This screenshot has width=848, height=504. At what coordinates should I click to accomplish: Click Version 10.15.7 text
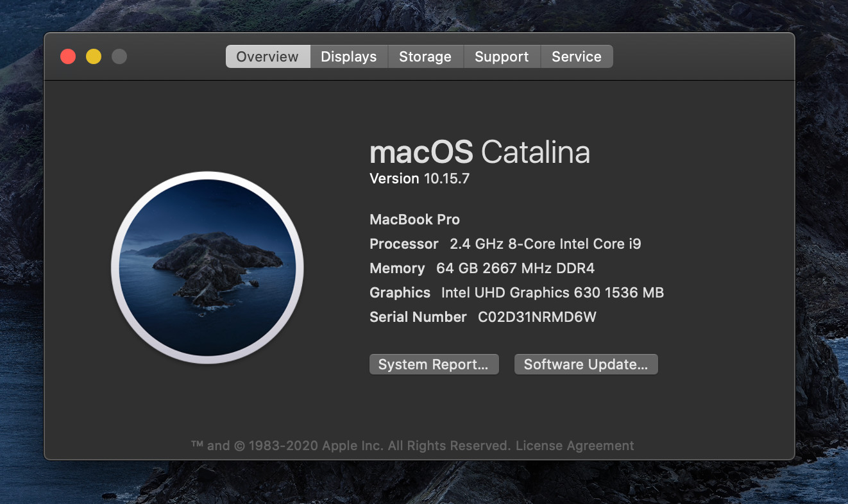coord(420,178)
